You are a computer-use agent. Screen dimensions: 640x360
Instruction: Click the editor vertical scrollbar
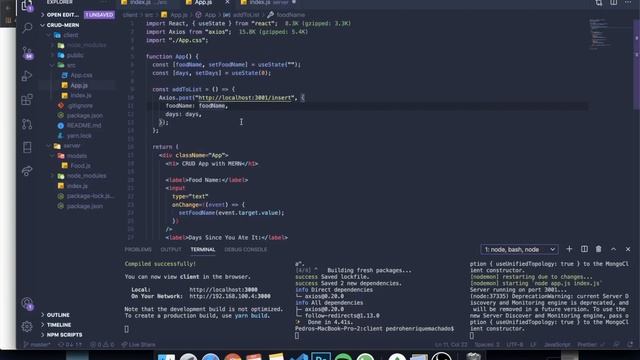coord(637,65)
